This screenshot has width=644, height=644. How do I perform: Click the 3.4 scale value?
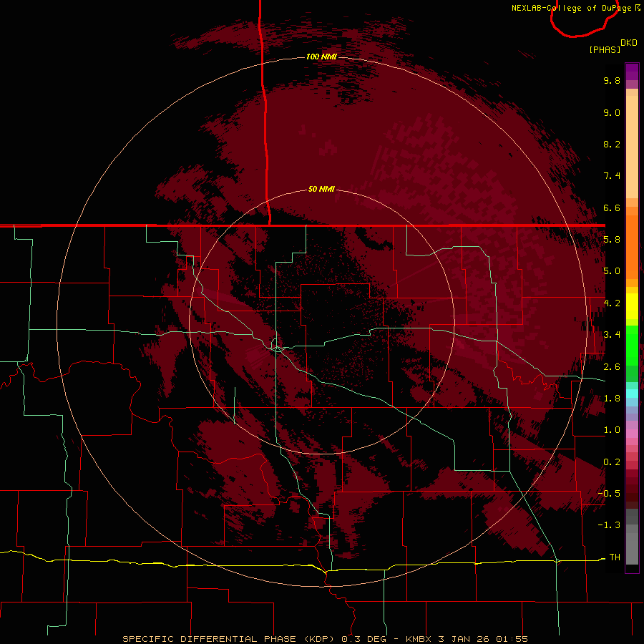tap(612, 335)
